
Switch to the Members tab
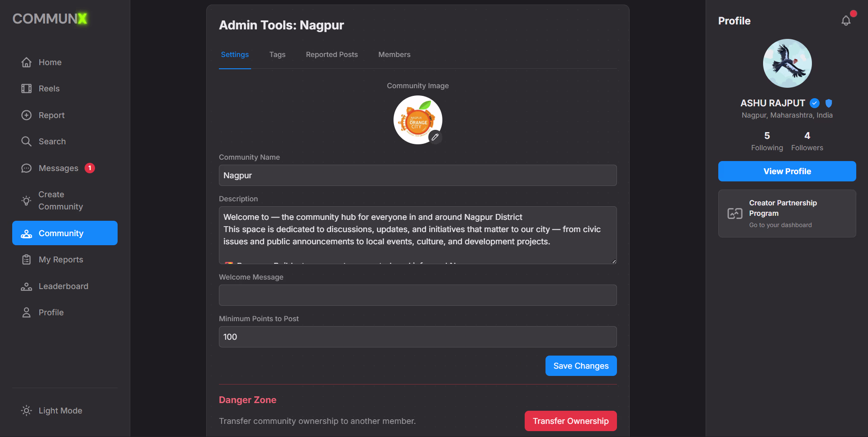click(394, 54)
